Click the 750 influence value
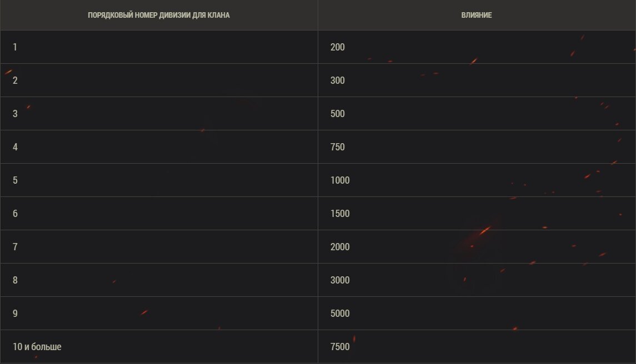Screen dimensions: 636x364 pyautogui.click(x=338, y=146)
